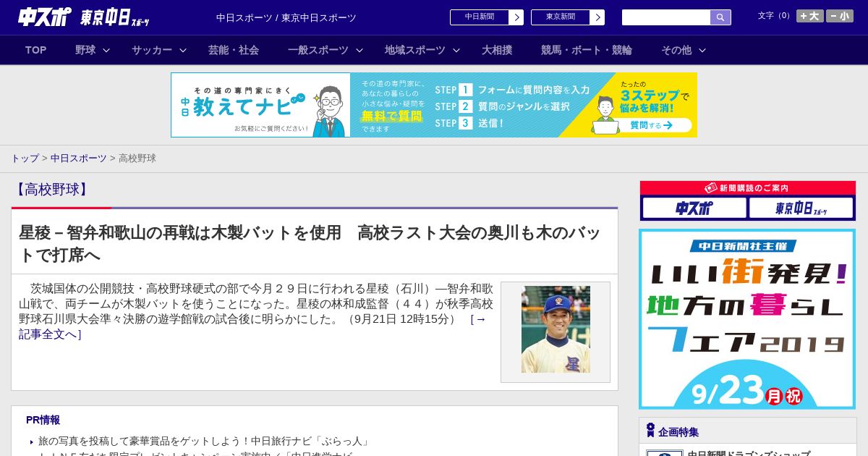Viewport: 868px width, 456px height.
Task: Go to トップ breadcrumb link
Action: [25, 158]
